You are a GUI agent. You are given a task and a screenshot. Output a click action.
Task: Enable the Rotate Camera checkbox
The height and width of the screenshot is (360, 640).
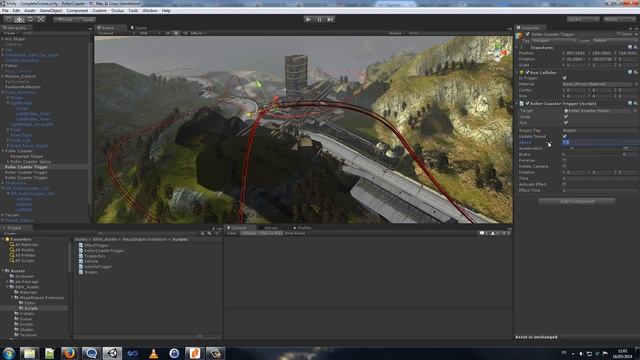(x=564, y=166)
